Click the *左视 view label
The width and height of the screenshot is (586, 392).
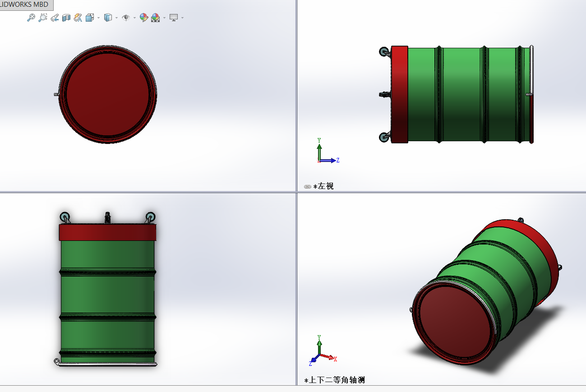[x=323, y=186]
